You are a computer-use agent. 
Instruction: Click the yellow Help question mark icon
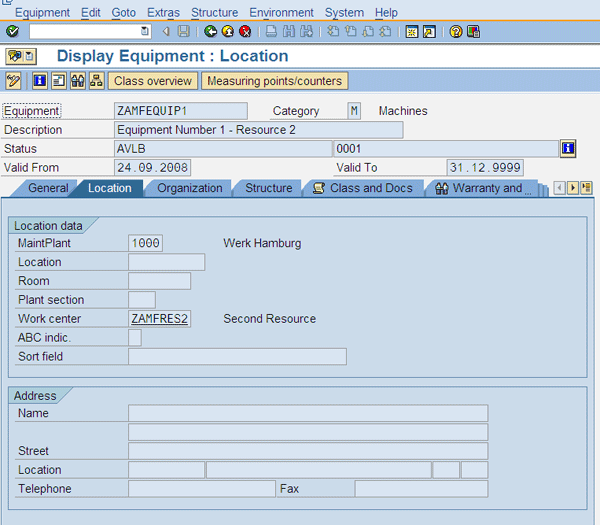[456, 32]
